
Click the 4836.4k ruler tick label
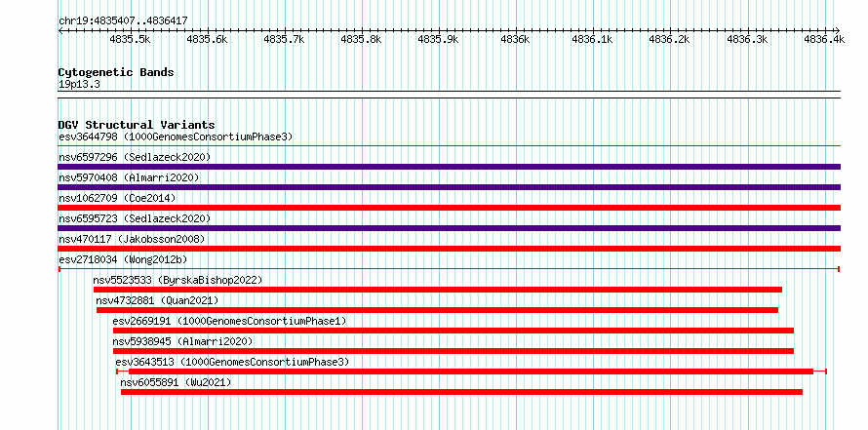[824, 39]
